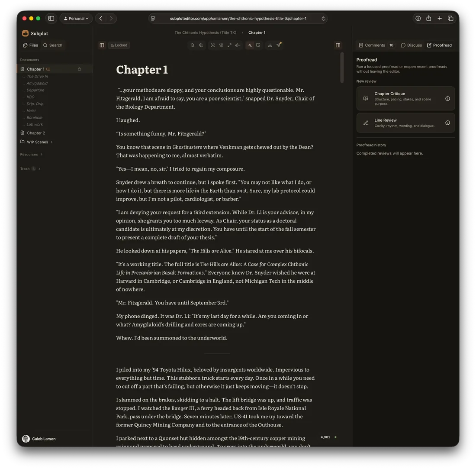Open The Chthonic Hypothesis breadcrumb
Viewport: 476px width, 469px height.
[205, 32]
